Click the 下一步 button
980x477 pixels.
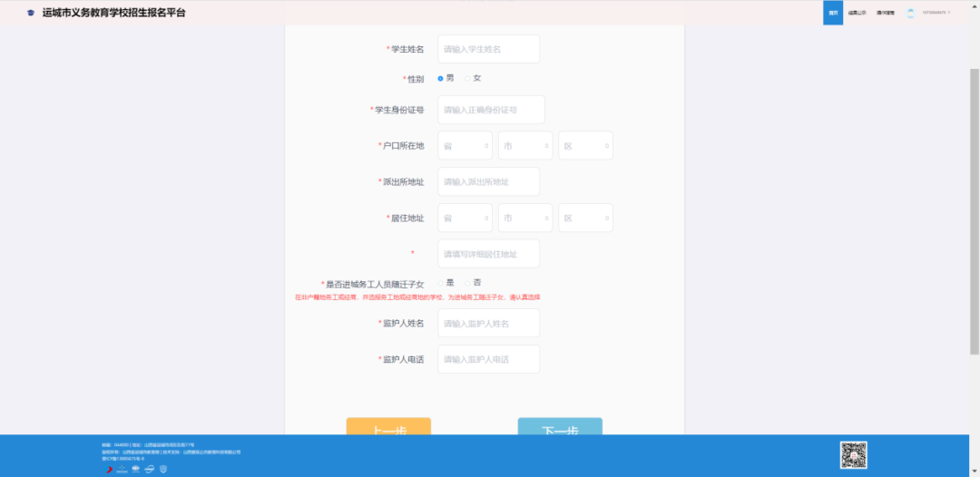(560, 427)
